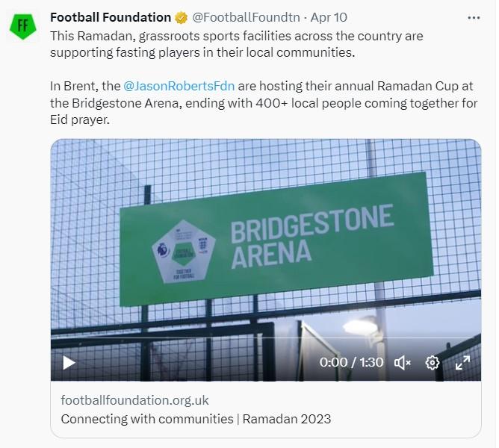Click the 'Eid prayer.' text in the tweet
Image resolution: width=499 pixels, height=448 pixels.
point(80,119)
